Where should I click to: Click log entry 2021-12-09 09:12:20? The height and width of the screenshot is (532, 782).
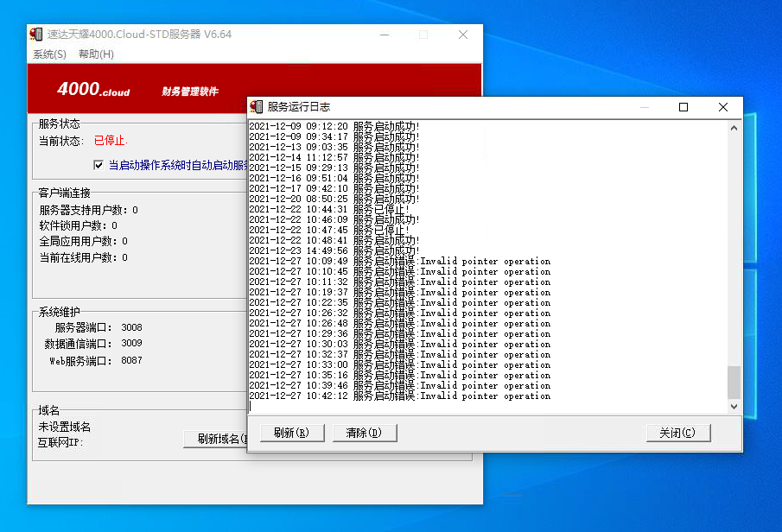[x=334, y=126]
